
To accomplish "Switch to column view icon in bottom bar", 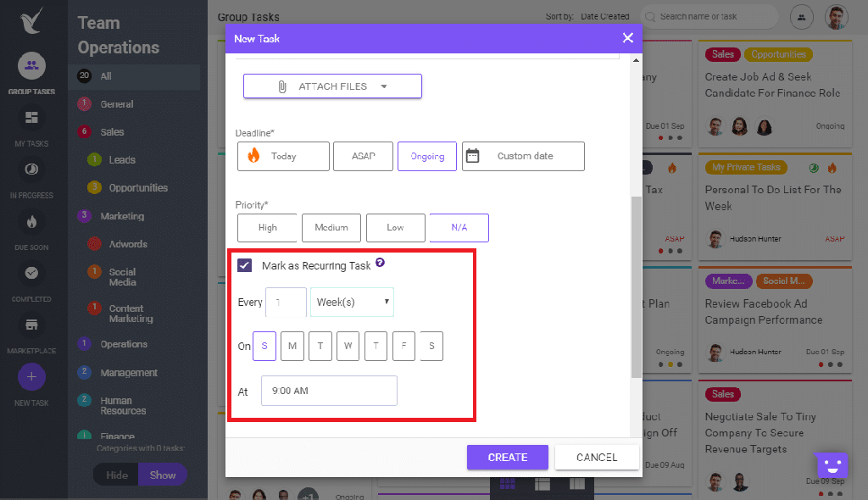I will [576, 483].
